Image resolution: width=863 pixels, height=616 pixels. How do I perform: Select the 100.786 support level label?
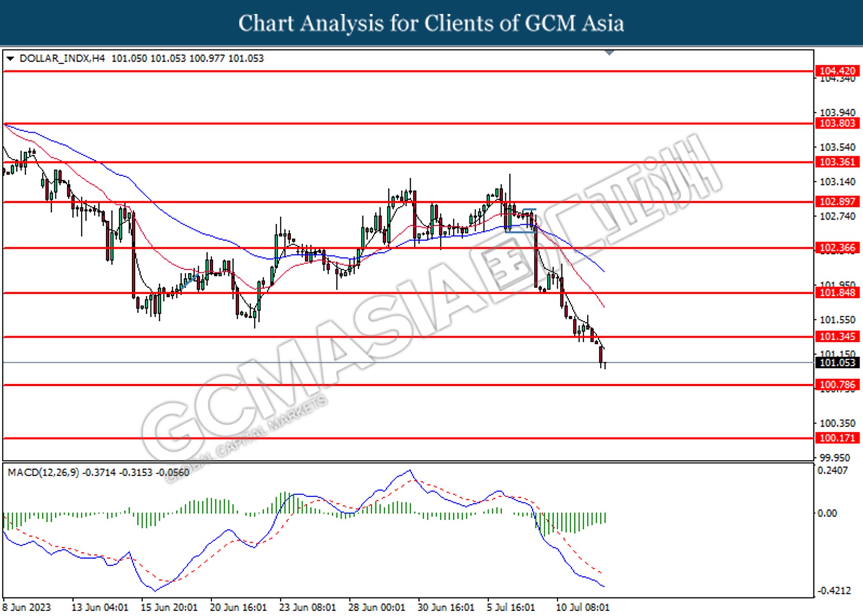[x=837, y=385]
